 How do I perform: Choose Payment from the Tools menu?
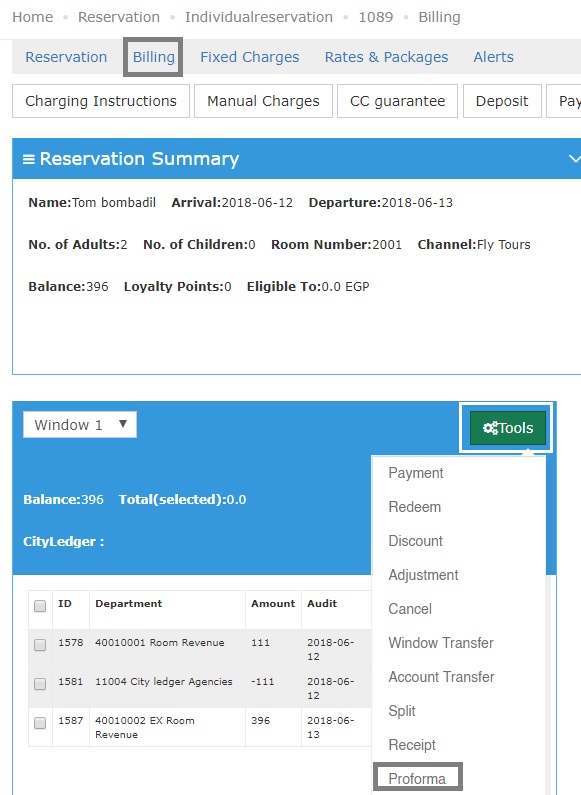tap(416, 473)
